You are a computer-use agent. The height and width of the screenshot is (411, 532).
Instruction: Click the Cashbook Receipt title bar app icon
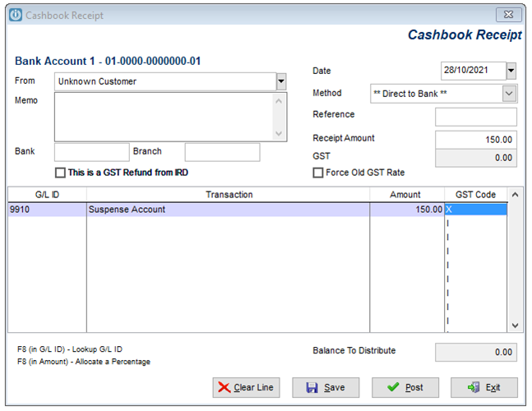coord(16,15)
